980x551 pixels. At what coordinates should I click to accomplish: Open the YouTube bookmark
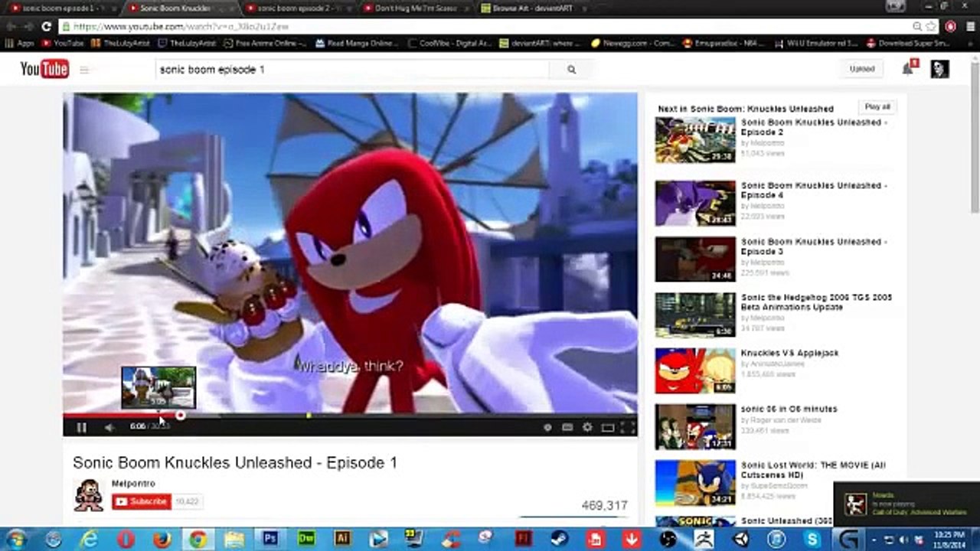[x=63, y=44]
